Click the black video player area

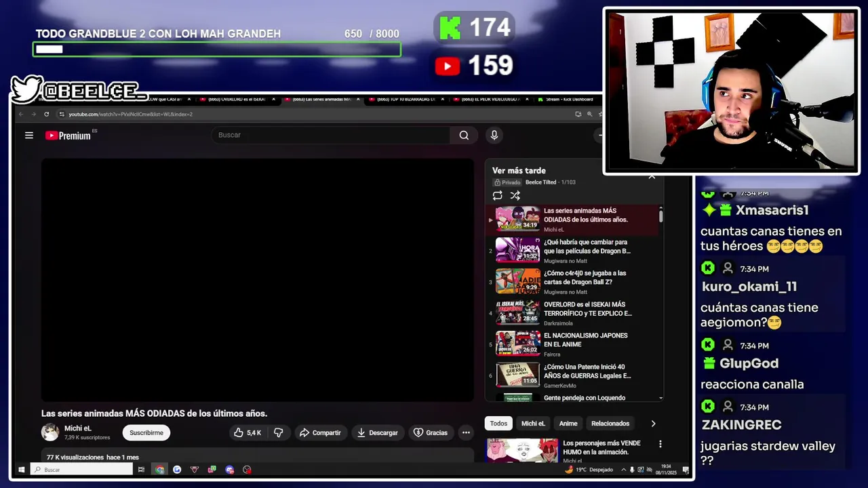[x=258, y=280]
